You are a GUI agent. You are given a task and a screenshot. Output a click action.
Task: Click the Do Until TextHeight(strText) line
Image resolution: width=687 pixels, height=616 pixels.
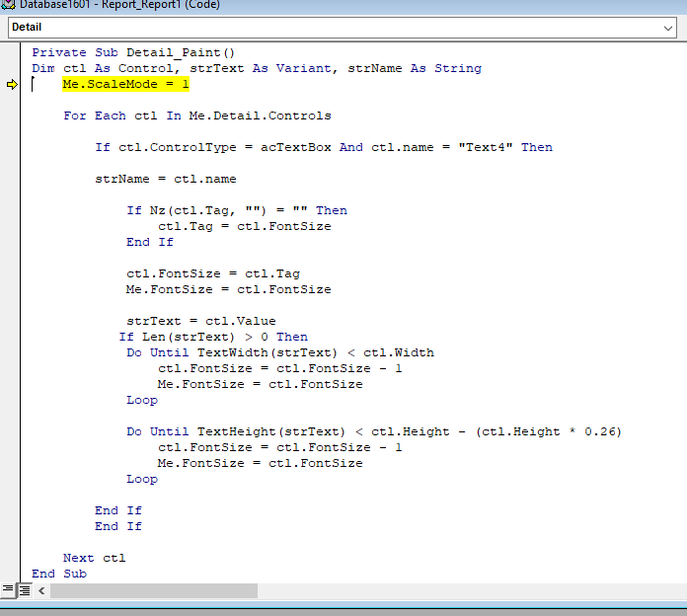pos(374,431)
